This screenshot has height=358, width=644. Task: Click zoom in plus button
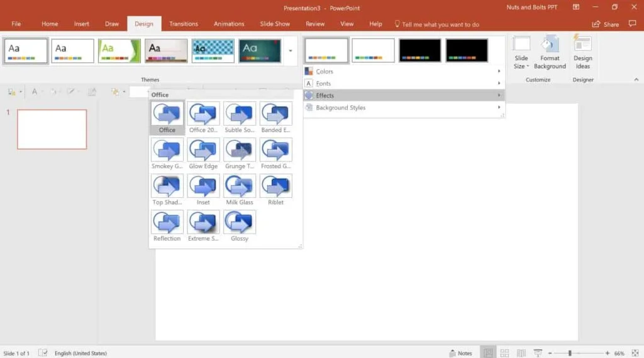pyautogui.click(x=607, y=353)
